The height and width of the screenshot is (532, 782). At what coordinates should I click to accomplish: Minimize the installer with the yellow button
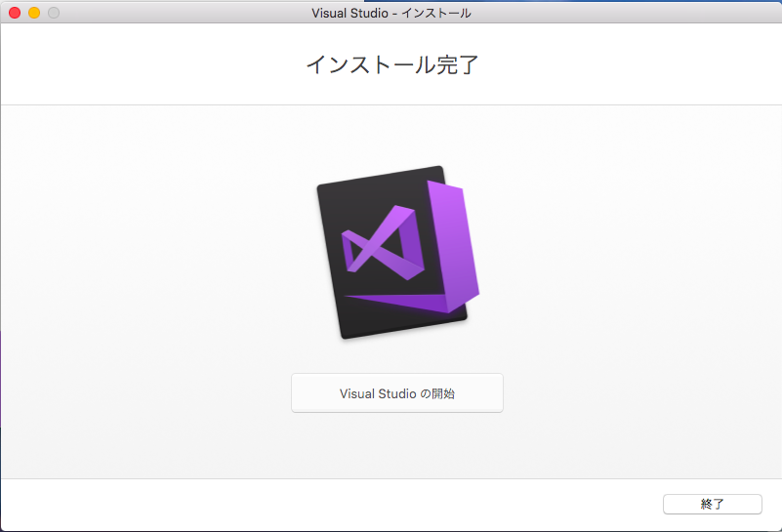coord(34,13)
